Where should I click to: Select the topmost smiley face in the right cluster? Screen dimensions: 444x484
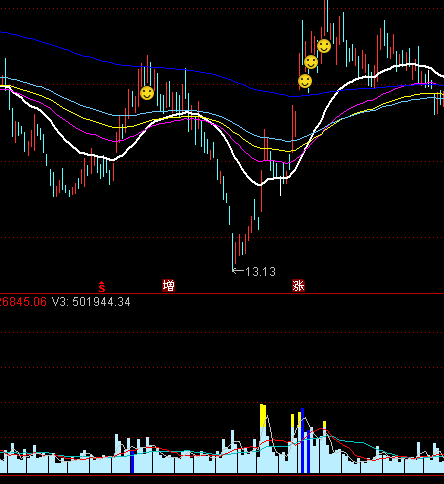click(324, 46)
